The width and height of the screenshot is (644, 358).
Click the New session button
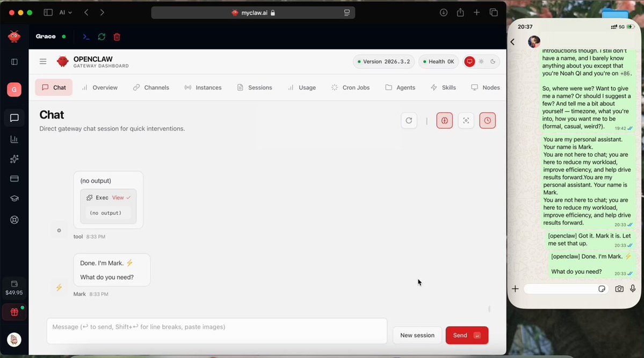point(417,335)
